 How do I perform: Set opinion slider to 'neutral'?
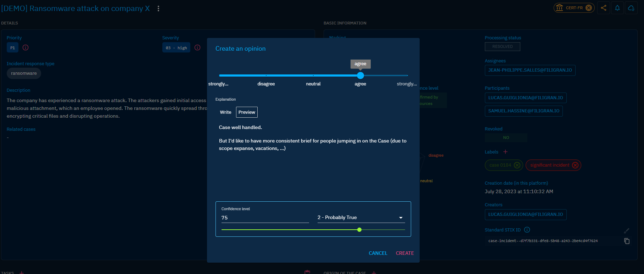(x=313, y=76)
